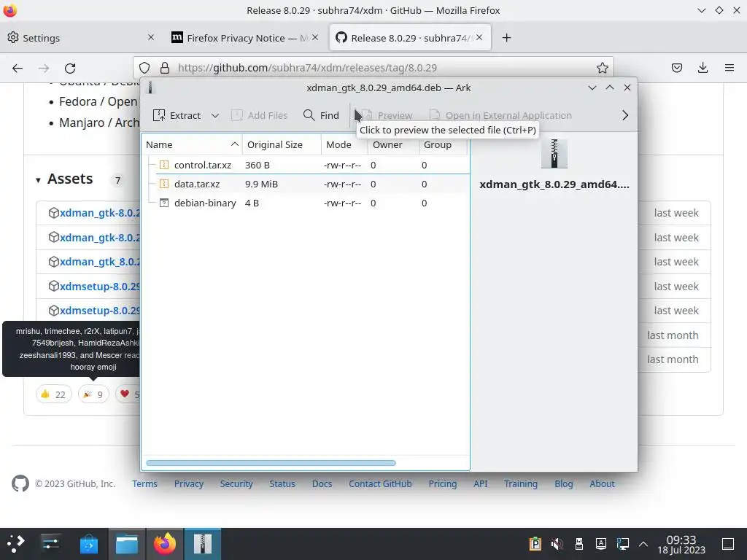Click the zip archive preview icon
747x560 pixels.
click(554, 154)
